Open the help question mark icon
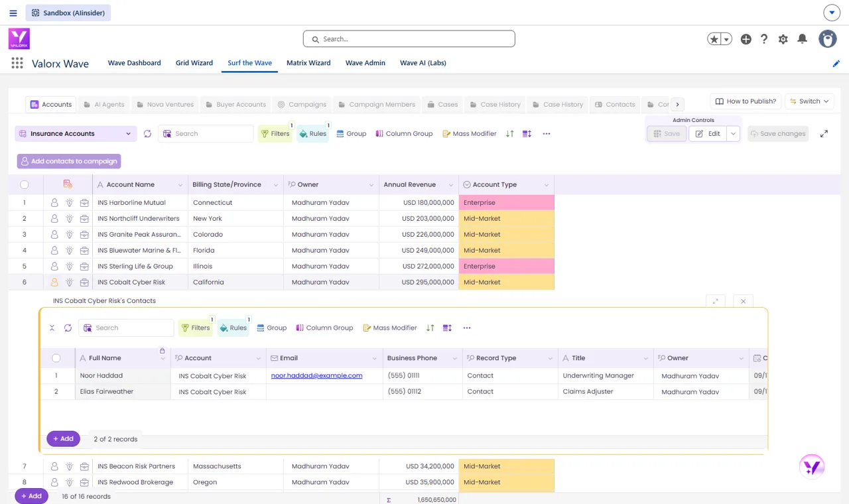 (x=764, y=39)
